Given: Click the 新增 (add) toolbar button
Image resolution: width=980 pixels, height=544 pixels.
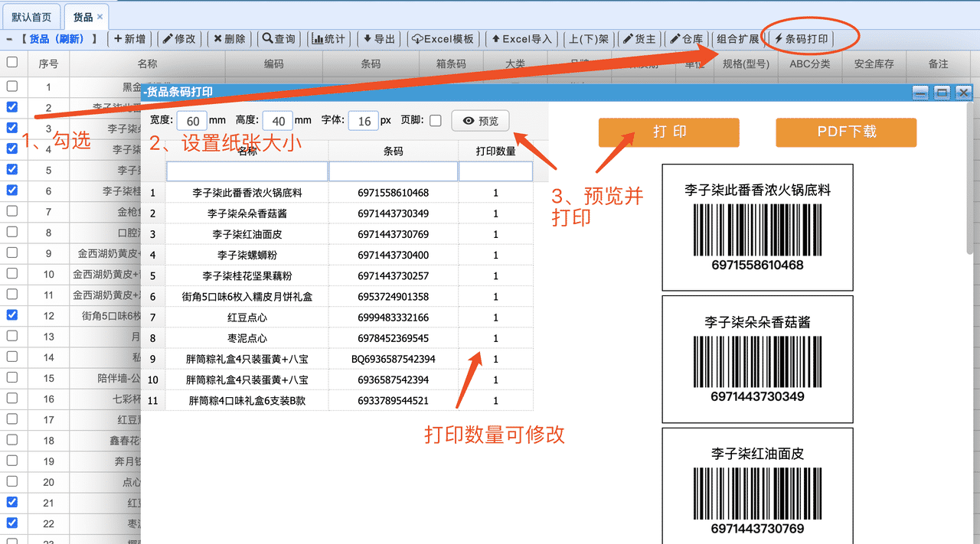Looking at the screenshot, I should tap(131, 39).
